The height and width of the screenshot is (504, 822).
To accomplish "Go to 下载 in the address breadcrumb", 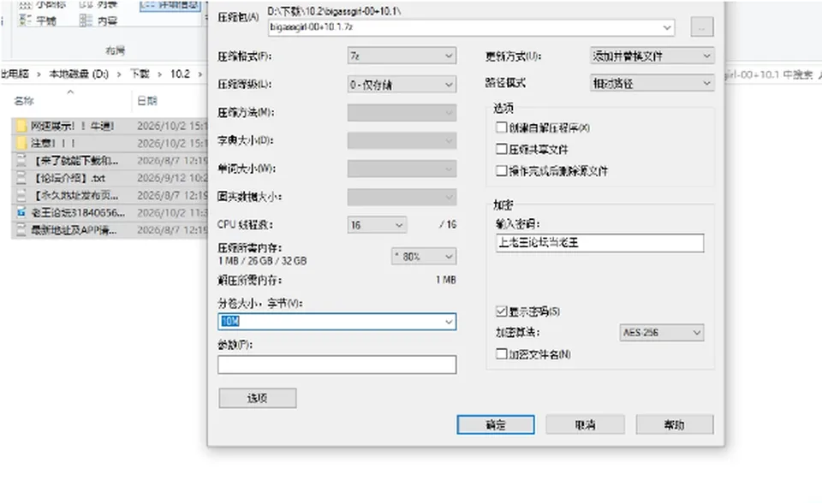I will tap(140, 74).
